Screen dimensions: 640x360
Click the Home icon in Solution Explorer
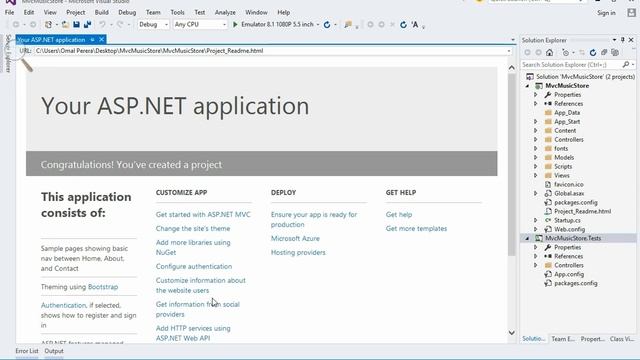point(549,53)
